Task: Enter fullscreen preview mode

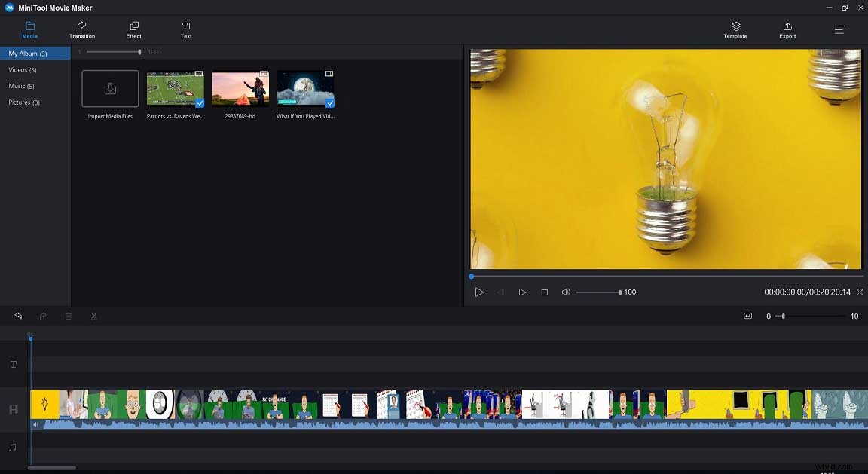Action: tap(860, 292)
